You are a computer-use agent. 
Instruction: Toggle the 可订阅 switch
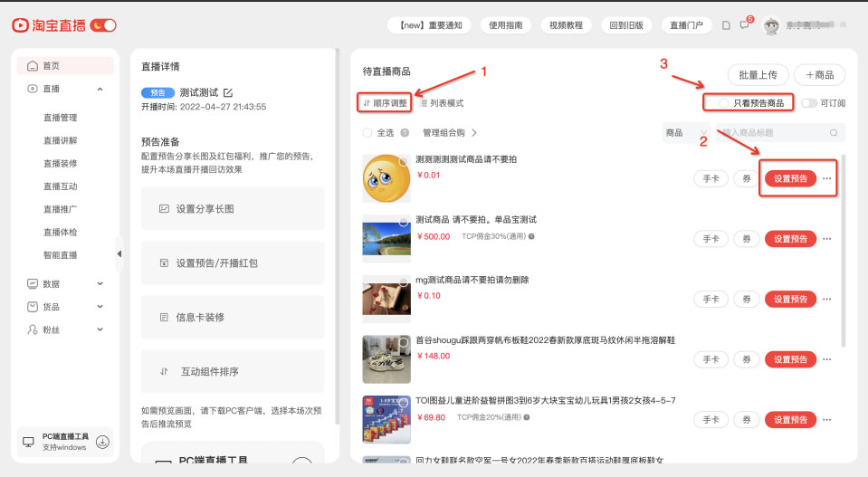pyautogui.click(x=808, y=103)
